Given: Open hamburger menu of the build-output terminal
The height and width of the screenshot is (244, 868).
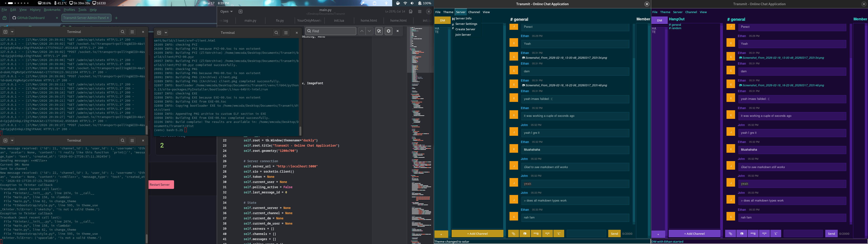Looking at the screenshot, I should (286, 33).
